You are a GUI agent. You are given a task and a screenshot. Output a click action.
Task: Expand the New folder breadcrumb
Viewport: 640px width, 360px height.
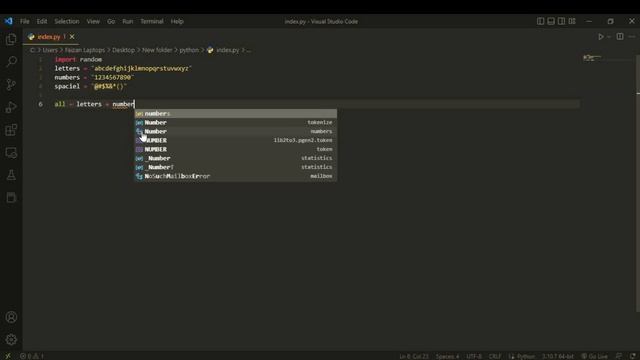pyautogui.click(x=157, y=50)
